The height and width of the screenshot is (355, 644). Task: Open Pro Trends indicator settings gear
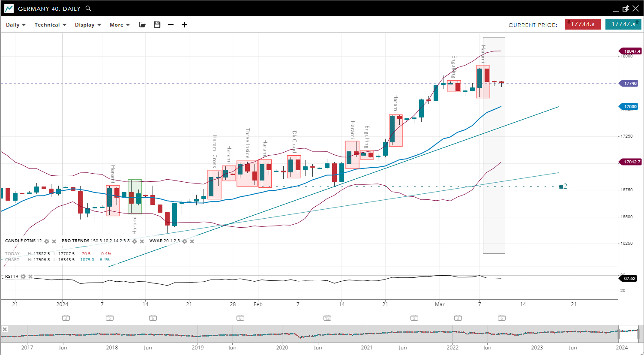click(135, 241)
